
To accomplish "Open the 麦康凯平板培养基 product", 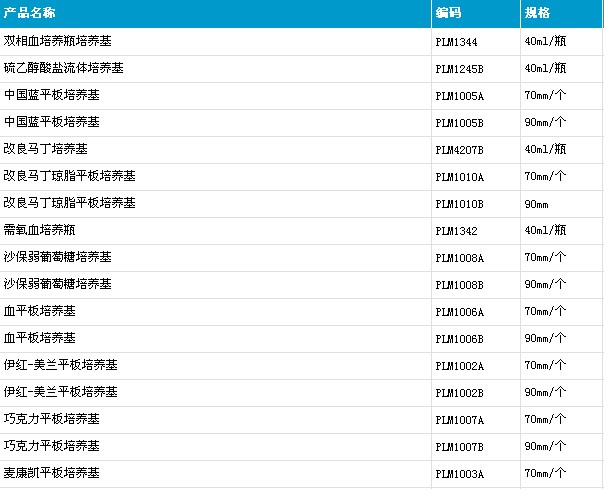I will (x=52, y=472).
